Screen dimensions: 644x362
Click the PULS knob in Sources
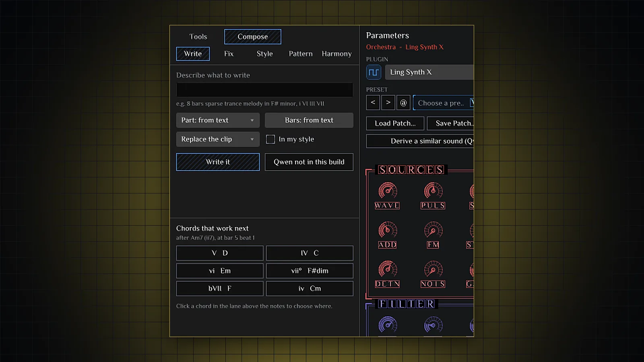(x=433, y=191)
